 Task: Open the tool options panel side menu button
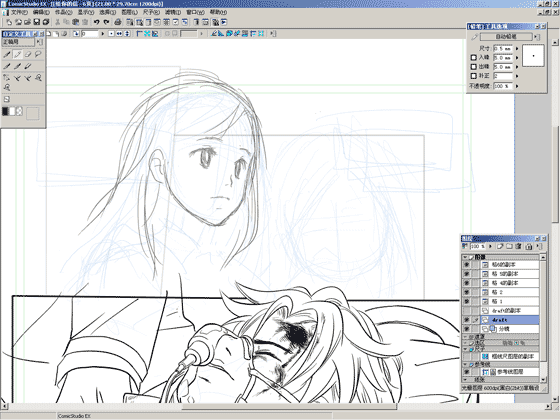pyautogui.click(x=536, y=37)
